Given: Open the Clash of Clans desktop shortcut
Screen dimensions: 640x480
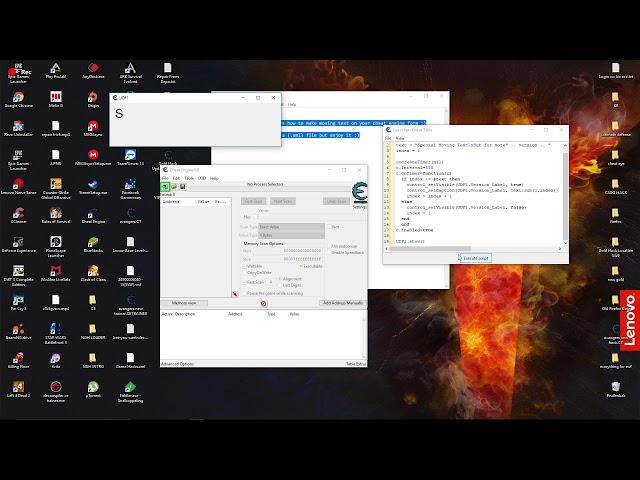Looking at the screenshot, I should click(93, 274).
